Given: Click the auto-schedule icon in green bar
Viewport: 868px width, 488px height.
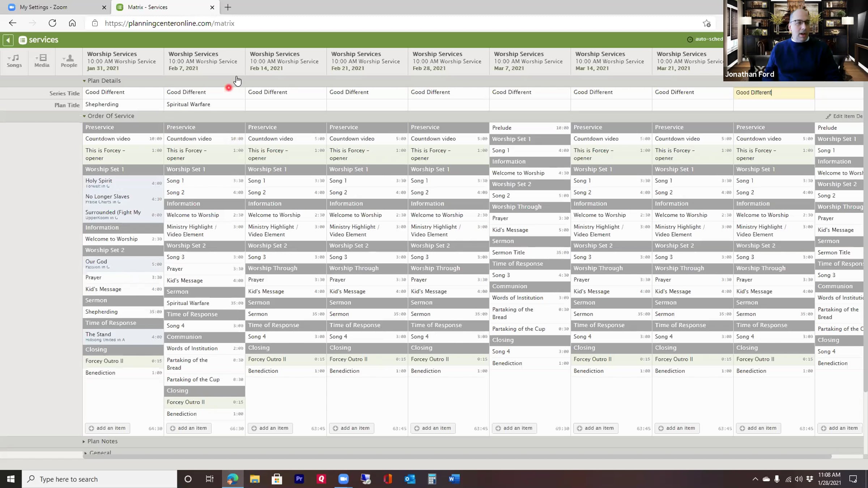Looking at the screenshot, I should click(690, 39).
